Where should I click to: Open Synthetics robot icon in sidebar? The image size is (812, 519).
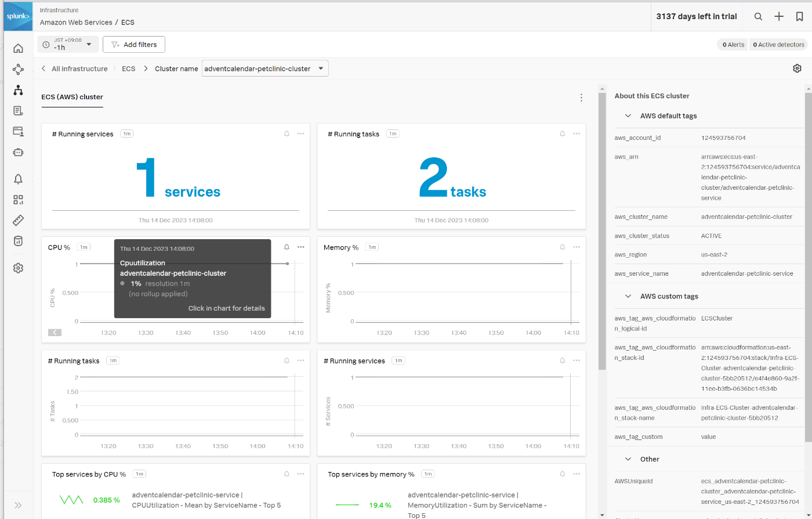point(18,152)
